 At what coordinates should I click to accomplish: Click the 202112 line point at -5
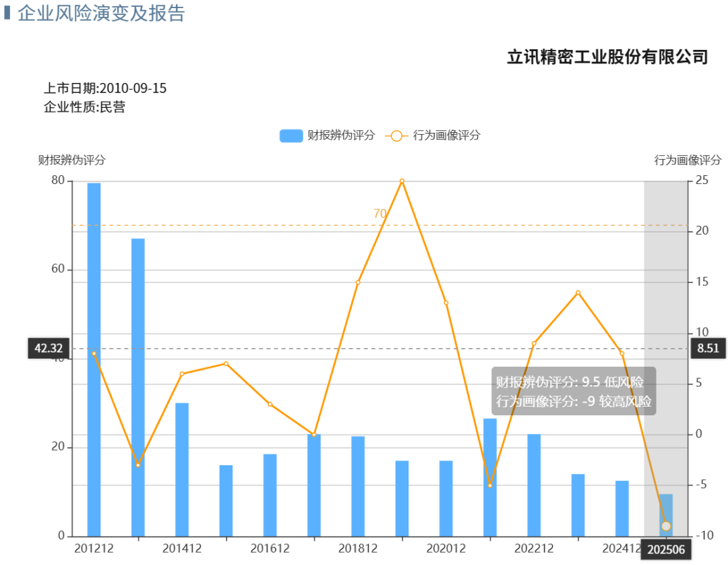(x=490, y=485)
